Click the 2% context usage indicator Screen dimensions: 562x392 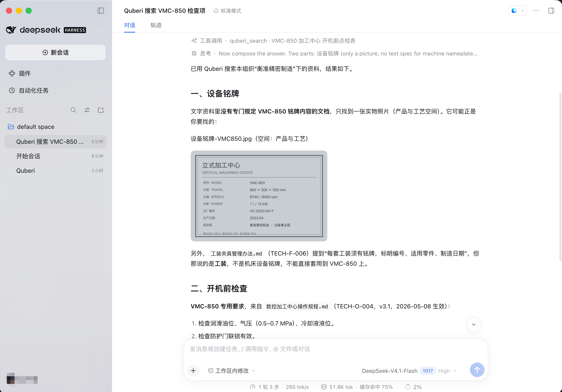point(413,387)
